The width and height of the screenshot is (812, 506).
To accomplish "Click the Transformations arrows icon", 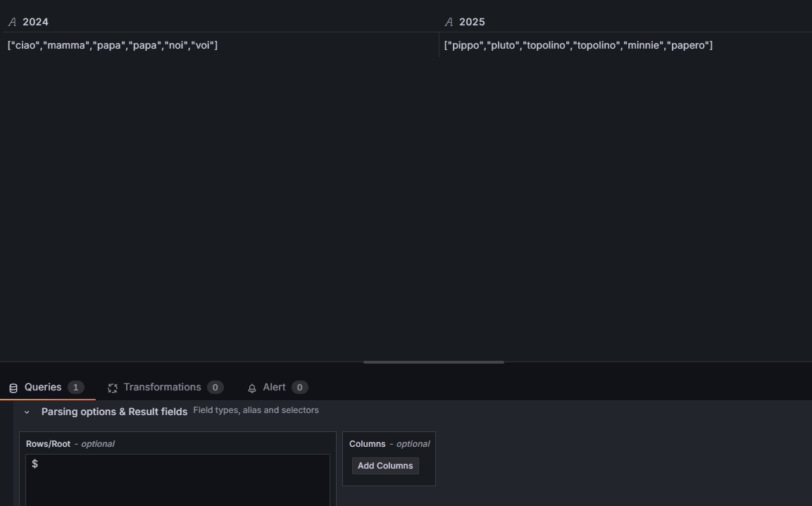I will coord(113,388).
